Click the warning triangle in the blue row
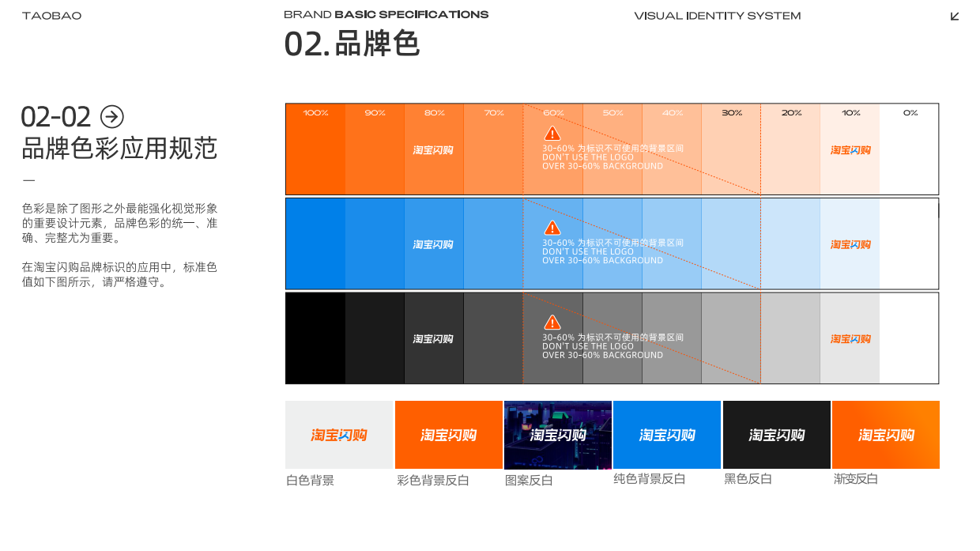 pyautogui.click(x=552, y=228)
